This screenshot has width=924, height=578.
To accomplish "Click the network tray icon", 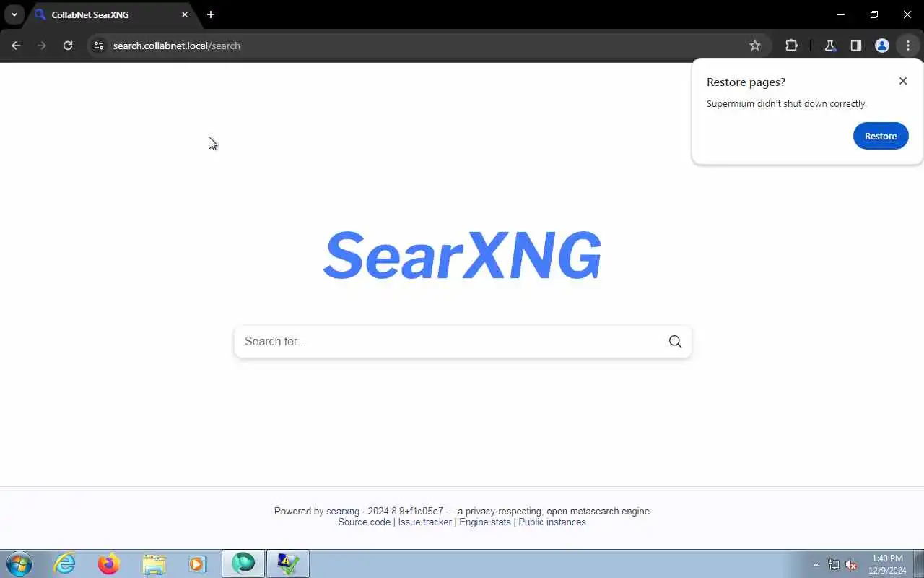I will pyautogui.click(x=834, y=565).
